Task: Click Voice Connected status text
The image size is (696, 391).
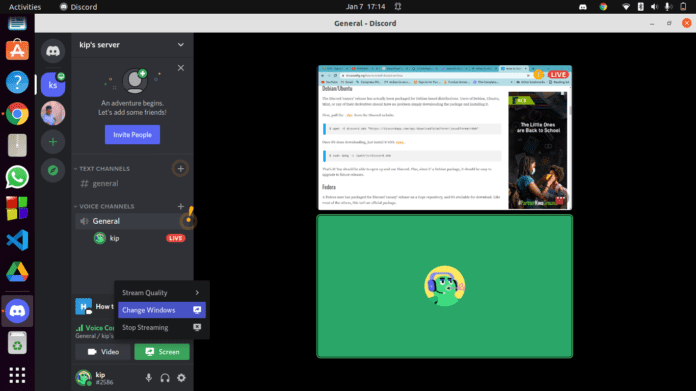Action: [99, 328]
